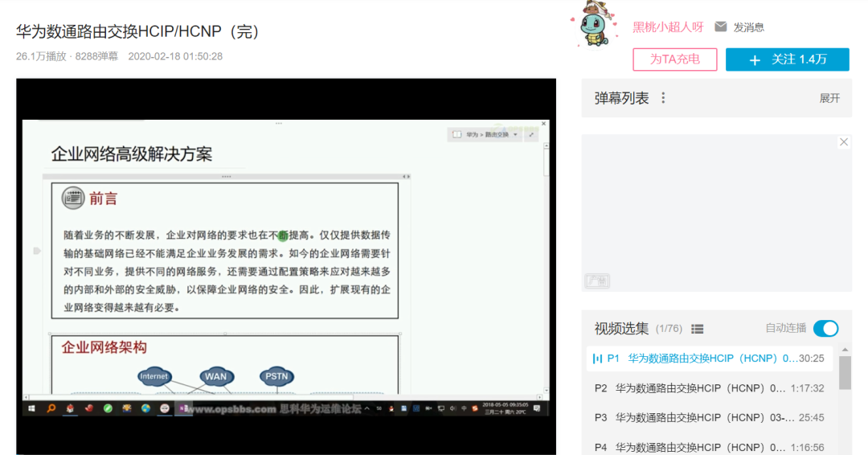This screenshot has height=455, width=868.
Task: Open the uploader's turtle avatar
Action: pyautogui.click(x=596, y=24)
